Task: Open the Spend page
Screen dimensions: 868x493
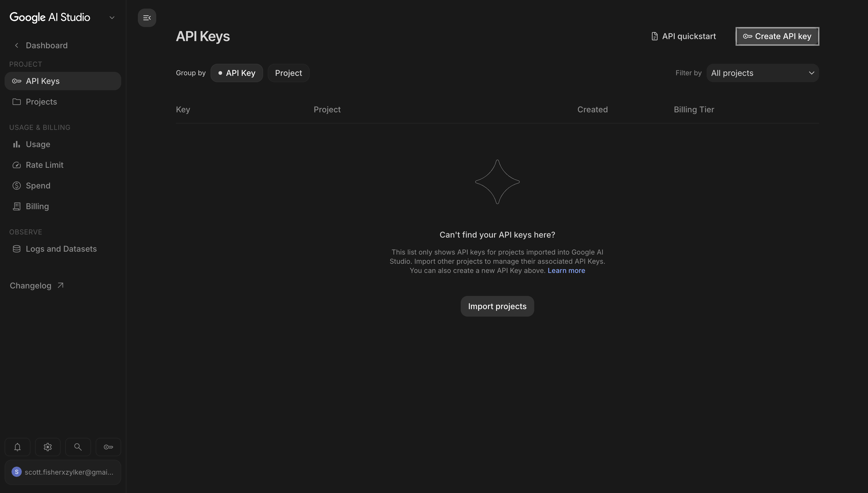Action: tap(63, 186)
